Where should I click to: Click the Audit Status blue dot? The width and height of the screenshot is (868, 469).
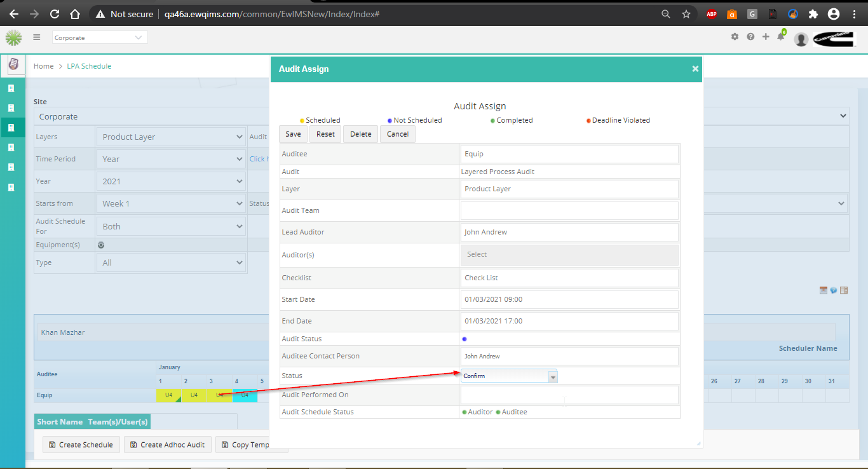point(464,339)
